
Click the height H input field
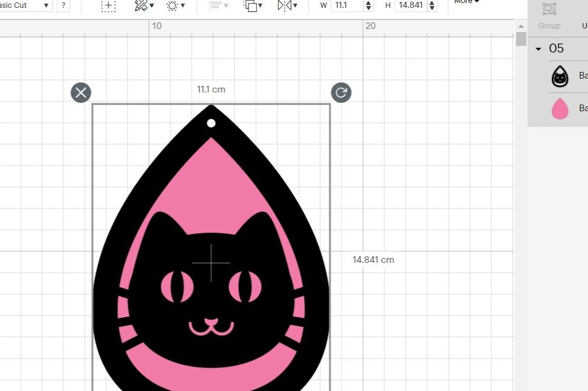(x=410, y=5)
